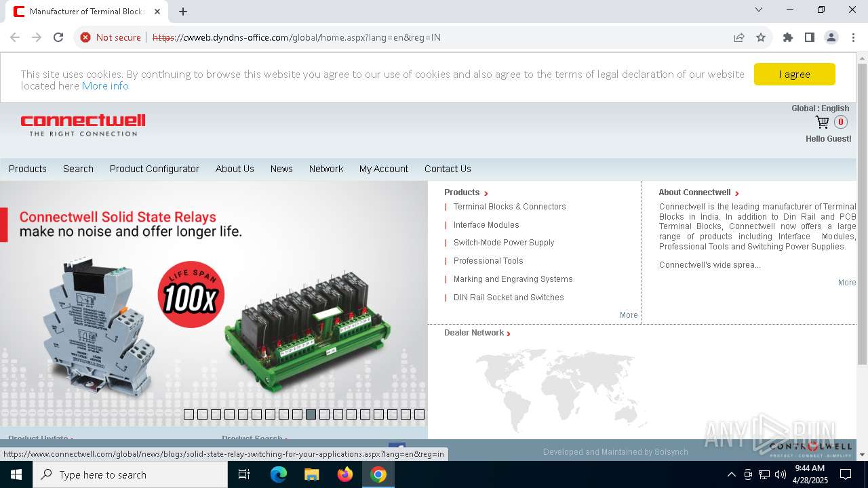This screenshot has height=488, width=868.
Task: Open the share page icon in address bar
Action: tap(739, 37)
